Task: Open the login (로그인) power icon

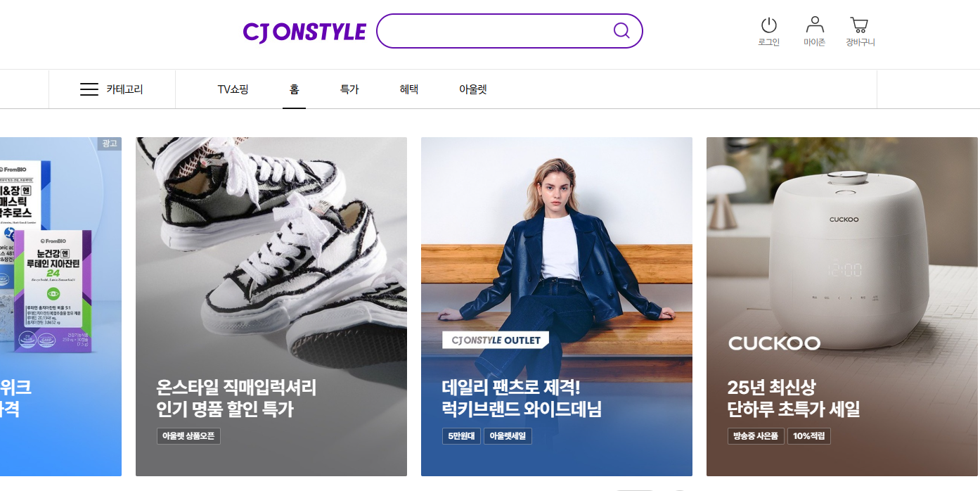Action: (768, 25)
